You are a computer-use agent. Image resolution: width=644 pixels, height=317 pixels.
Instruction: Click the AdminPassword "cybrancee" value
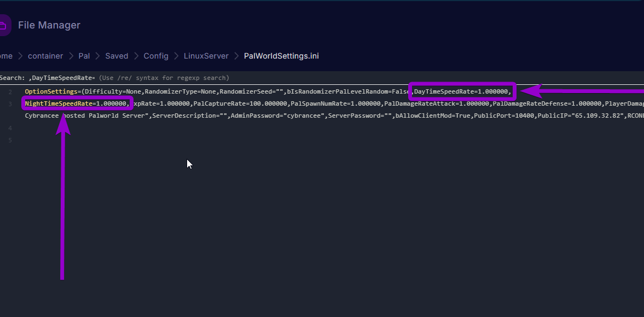[x=303, y=116]
